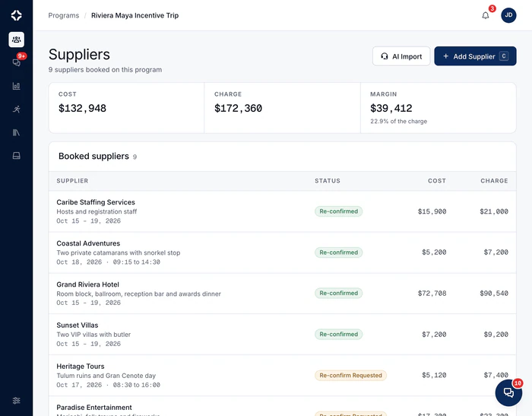Sort by the COST column header
The height and width of the screenshot is (416, 532).
(437, 181)
